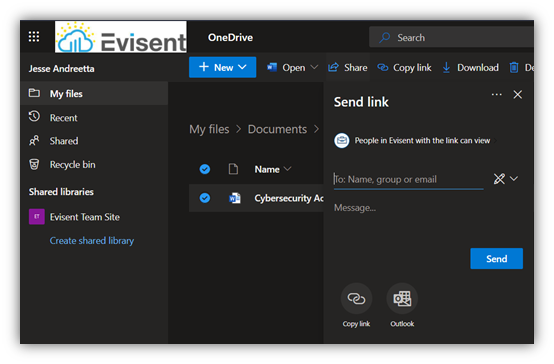Open the more options ellipsis in Send link panel
554x364 pixels.
tap(496, 95)
